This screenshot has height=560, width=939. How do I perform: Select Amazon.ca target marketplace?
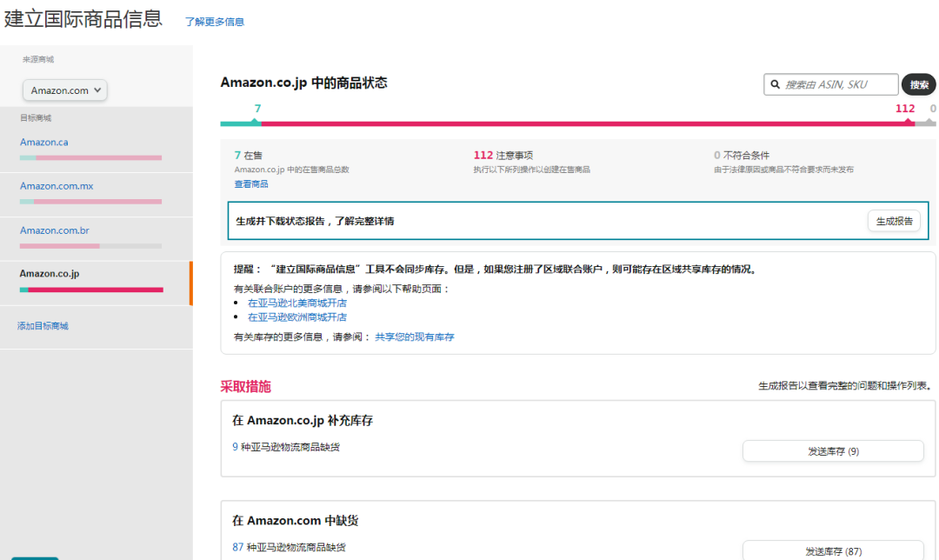coord(43,143)
